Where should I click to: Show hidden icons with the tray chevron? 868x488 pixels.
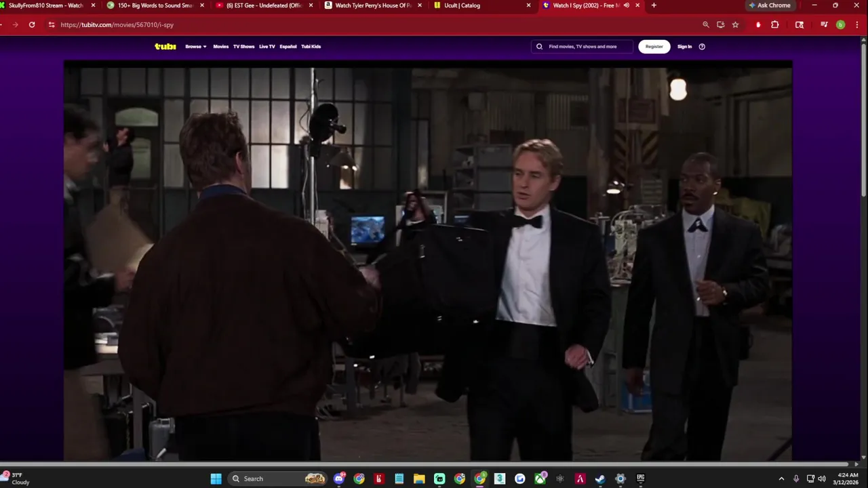point(781,479)
